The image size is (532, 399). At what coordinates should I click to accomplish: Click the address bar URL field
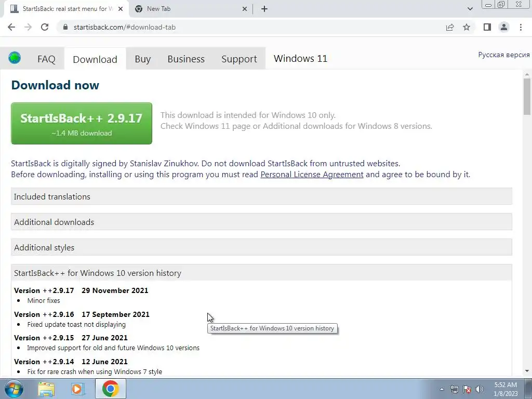(251, 27)
